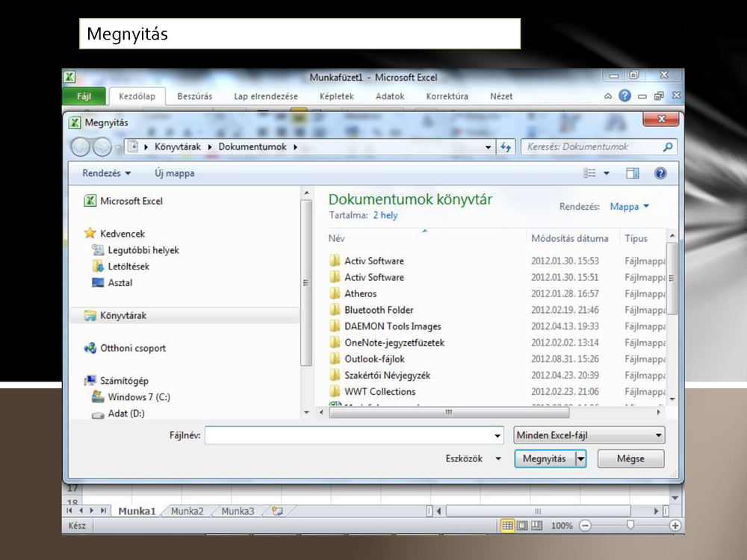The width and height of the screenshot is (747, 560).
Task: Open the address bar history dropdown
Action: coord(488,147)
